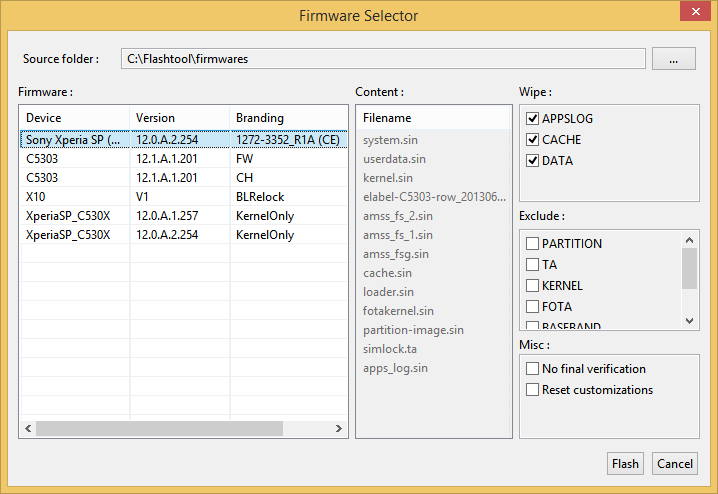Click userdata.sin in Content list
Image resolution: width=718 pixels, height=494 pixels.
[394, 159]
